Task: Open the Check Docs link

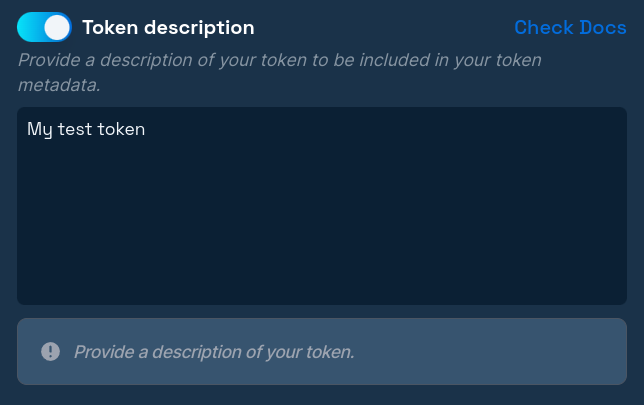Action: click(x=570, y=27)
